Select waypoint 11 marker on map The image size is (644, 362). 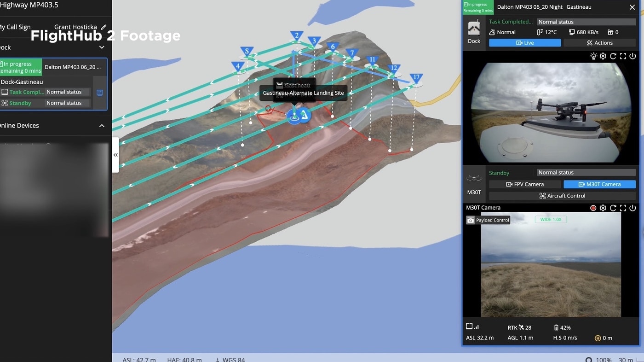click(372, 60)
